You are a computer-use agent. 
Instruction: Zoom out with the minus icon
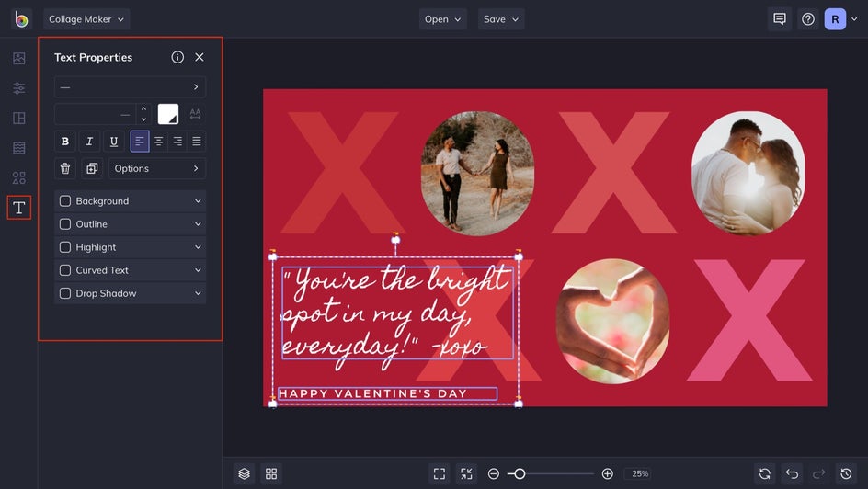pyautogui.click(x=493, y=473)
